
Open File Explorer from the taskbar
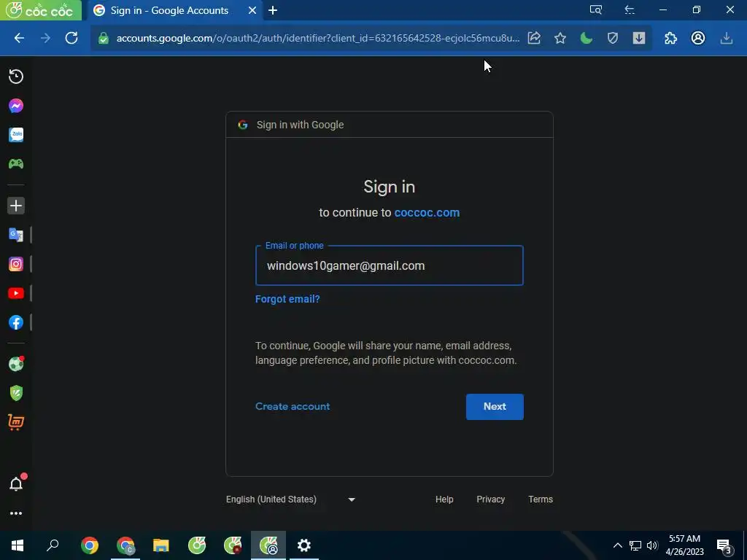[x=161, y=545]
